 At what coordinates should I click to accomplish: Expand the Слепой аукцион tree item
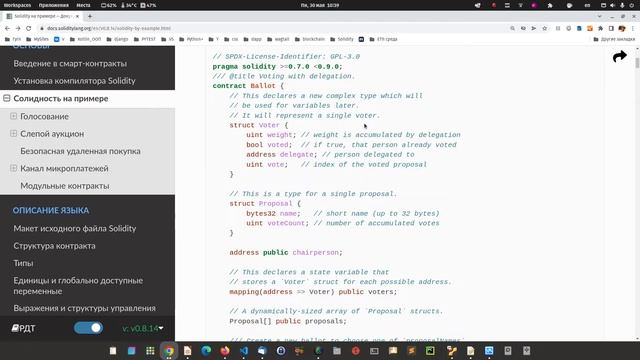pos(13,133)
